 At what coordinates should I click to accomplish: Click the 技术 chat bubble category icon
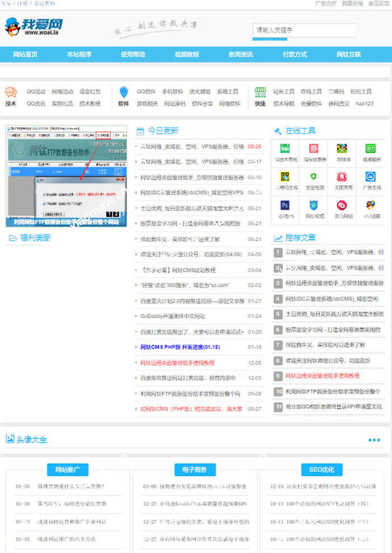(x=11, y=92)
